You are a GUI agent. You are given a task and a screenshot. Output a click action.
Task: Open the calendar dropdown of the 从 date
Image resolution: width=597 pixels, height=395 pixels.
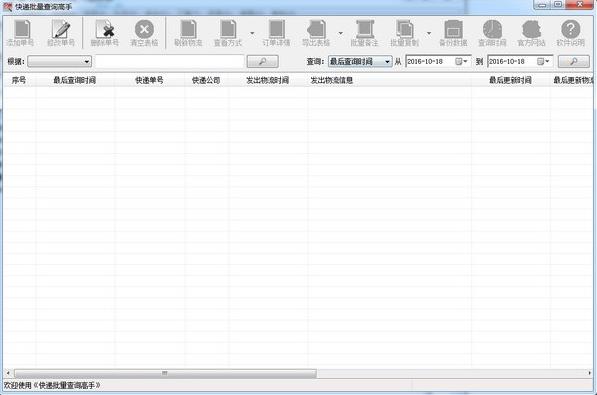(x=461, y=61)
